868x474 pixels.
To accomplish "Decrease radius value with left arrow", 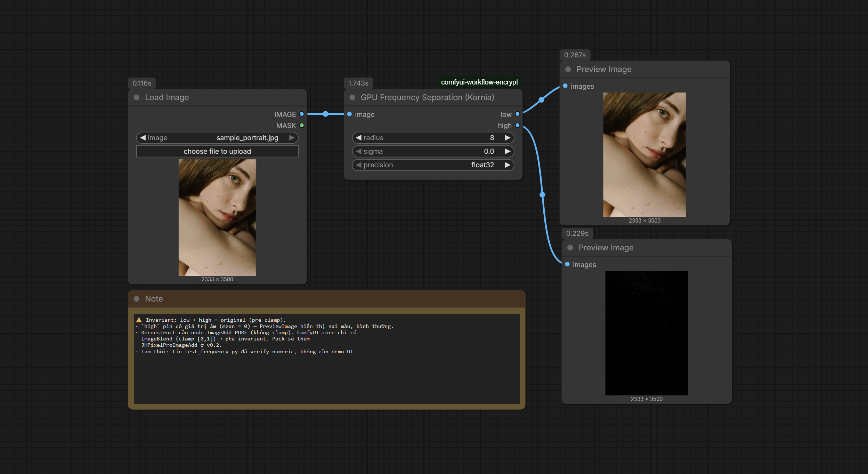I will (x=359, y=138).
